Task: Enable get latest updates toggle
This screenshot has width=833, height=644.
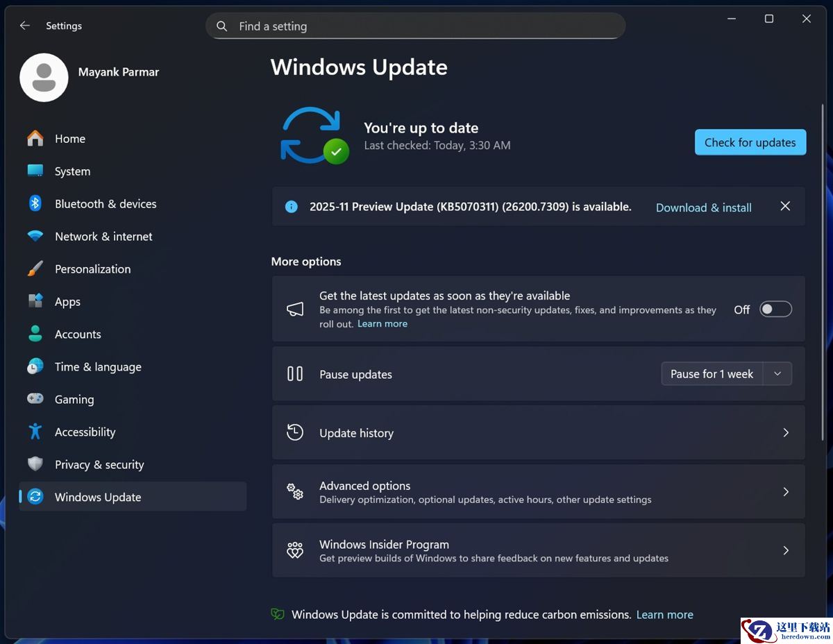Action: click(775, 310)
